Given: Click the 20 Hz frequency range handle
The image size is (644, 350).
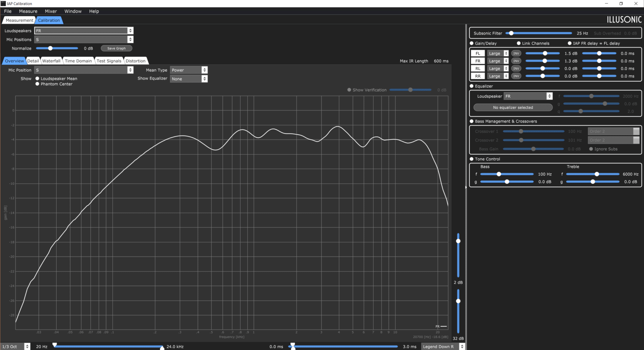Looking at the screenshot, I should click(x=55, y=345).
